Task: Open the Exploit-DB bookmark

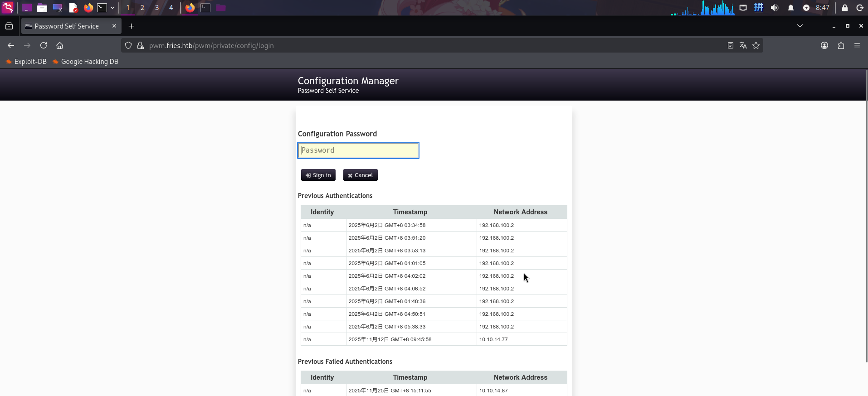Action: [x=26, y=62]
